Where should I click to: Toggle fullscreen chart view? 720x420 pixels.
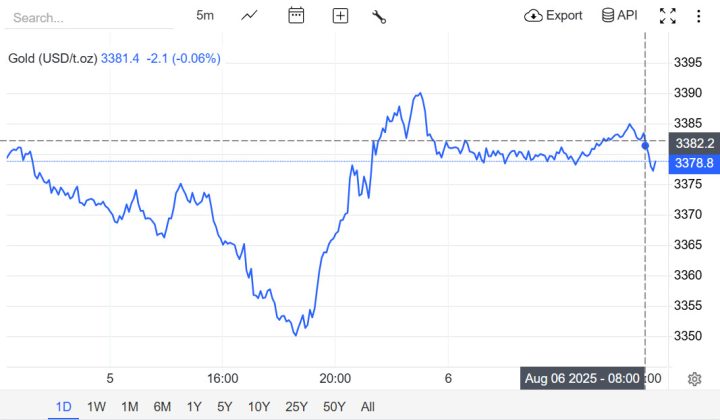point(668,15)
